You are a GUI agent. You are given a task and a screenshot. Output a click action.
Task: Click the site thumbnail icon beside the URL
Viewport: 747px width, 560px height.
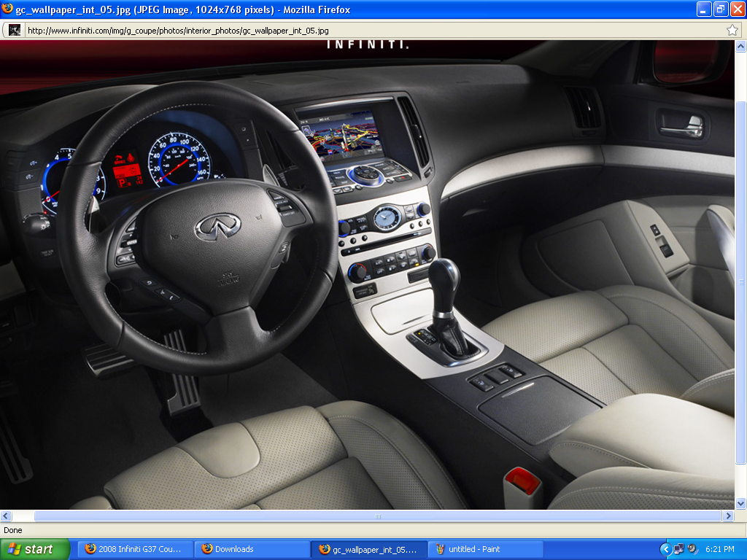(x=14, y=30)
